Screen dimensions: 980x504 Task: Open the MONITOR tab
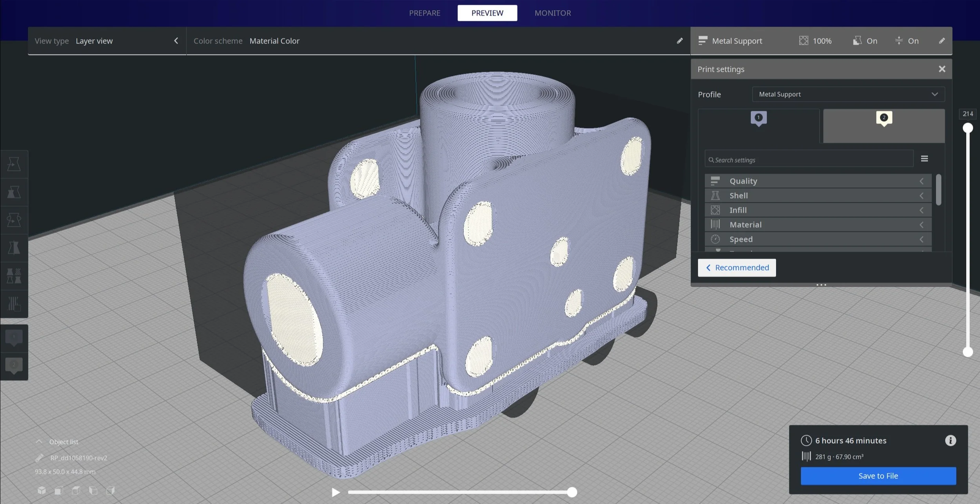552,13
